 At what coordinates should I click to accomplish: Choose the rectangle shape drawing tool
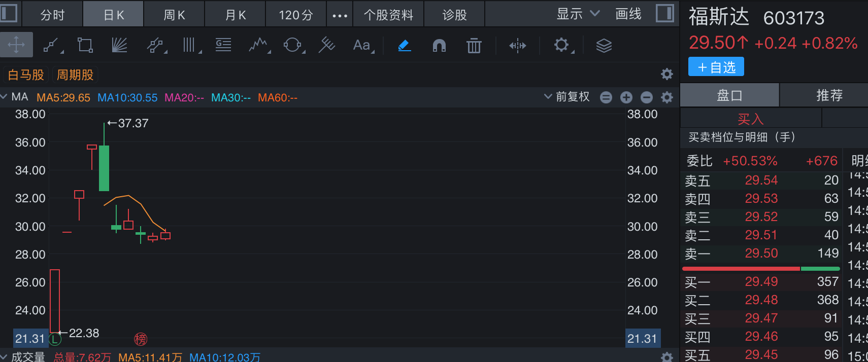click(85, 46)
